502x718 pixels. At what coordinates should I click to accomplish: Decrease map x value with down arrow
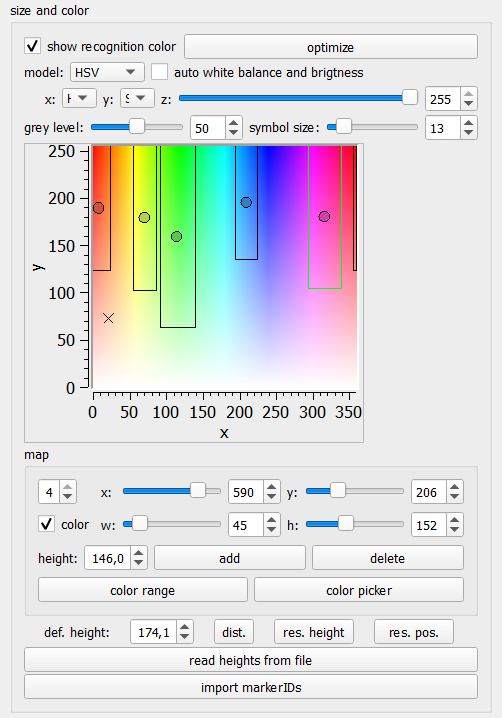pos(272,497)
